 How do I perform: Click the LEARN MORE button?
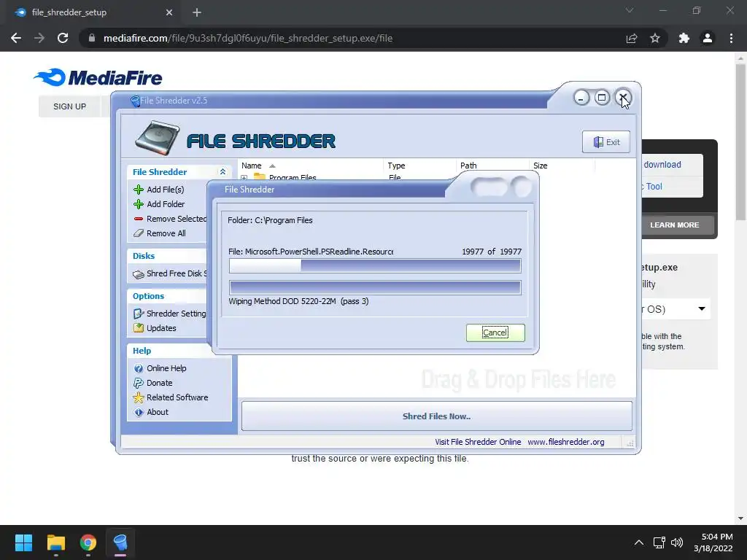pos(675,225)
